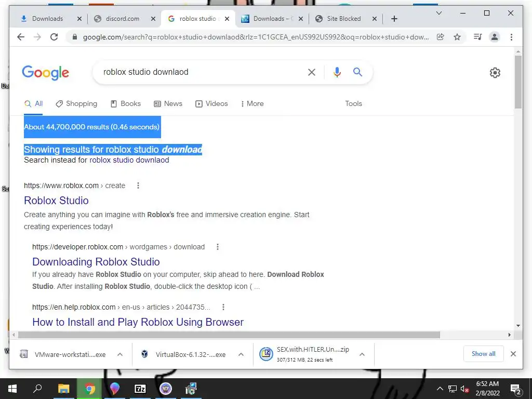This screenshot has height=399, width=532.
Task: Open the More search filters menu
Action: (252, 104)
